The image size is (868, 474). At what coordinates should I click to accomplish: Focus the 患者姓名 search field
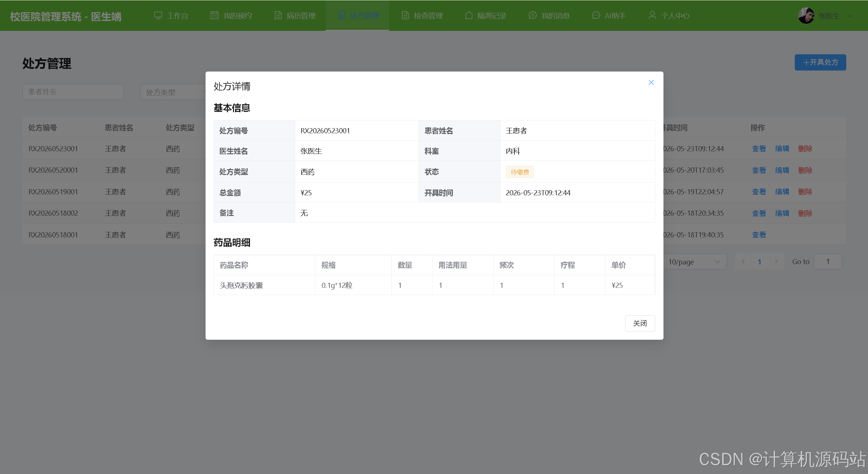click(73, 92)
